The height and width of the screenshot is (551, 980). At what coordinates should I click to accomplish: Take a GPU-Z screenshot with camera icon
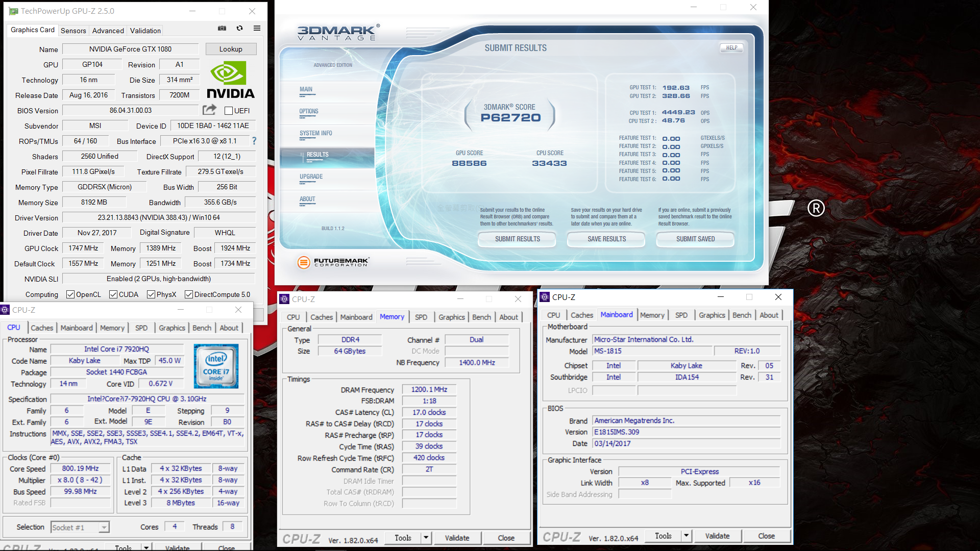coord(222,29)
